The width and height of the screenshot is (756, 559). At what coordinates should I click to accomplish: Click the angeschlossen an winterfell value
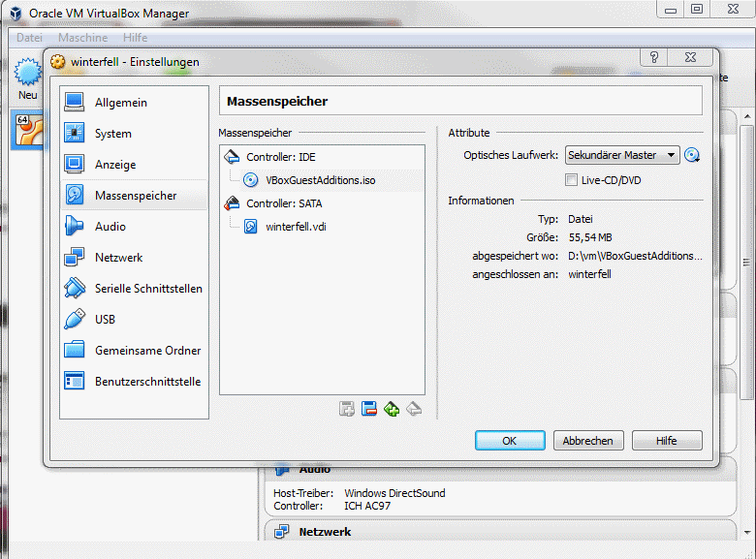589,274
